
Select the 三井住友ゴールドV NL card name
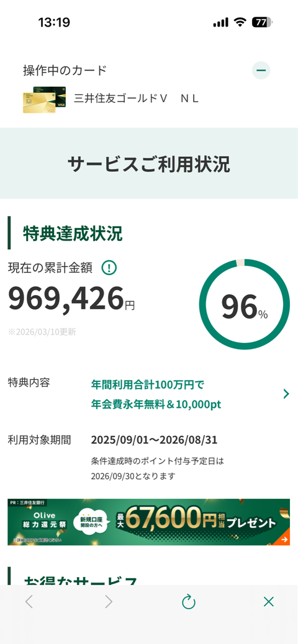pyautogui.click(x=136, y=99)
